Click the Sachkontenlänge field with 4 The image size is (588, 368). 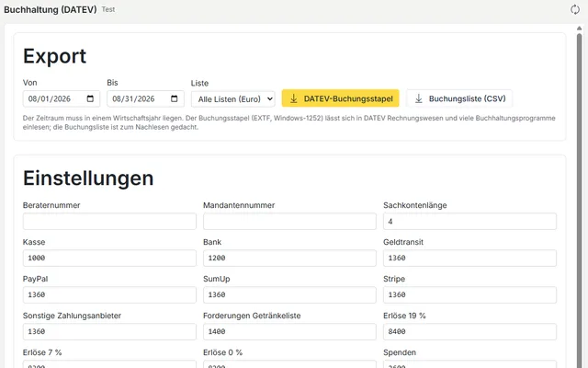pyautogui.click(x=469, y=221)
